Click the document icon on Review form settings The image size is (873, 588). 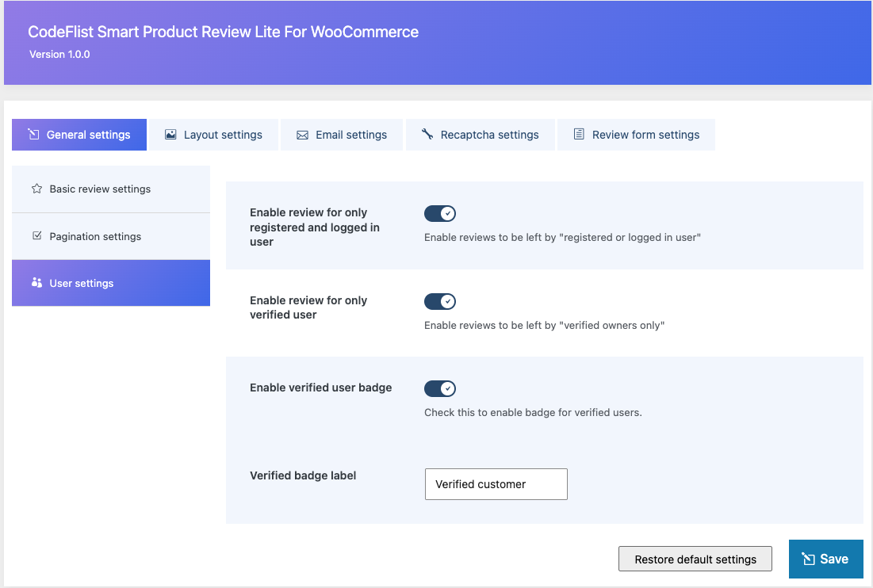click(x=579, y=134)
